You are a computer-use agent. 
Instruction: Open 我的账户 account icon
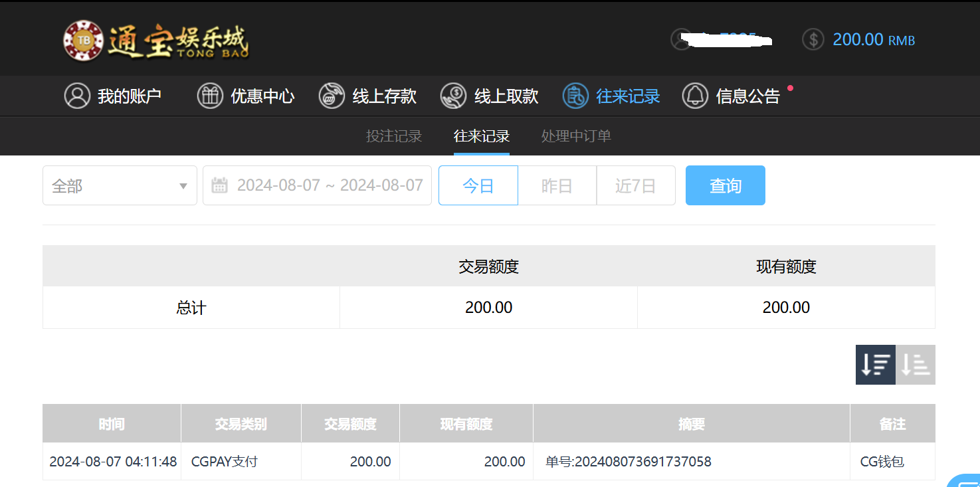77,96
